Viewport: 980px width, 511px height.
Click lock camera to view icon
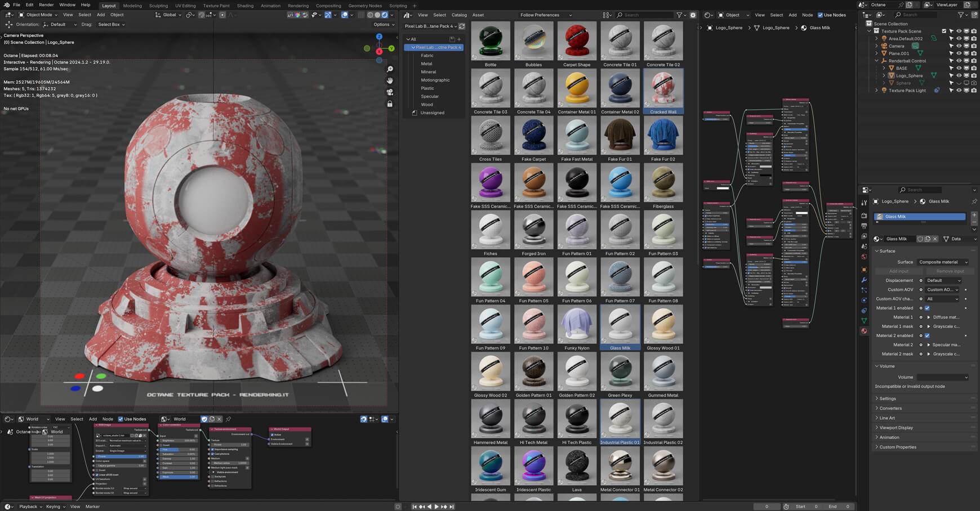coord(390,104)
